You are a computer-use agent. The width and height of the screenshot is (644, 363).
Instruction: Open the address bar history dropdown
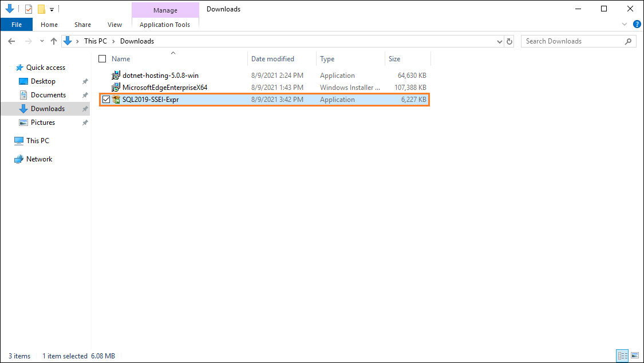(x=499, y=41)
